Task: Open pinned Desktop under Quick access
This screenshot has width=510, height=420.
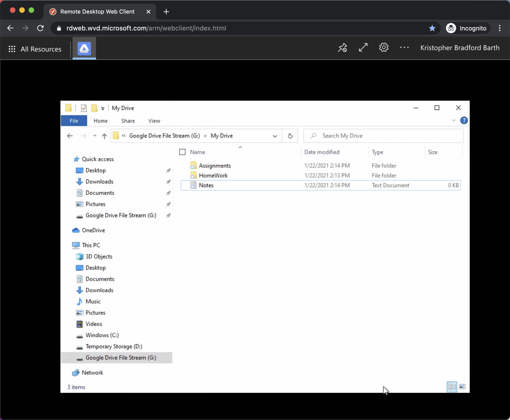Action: (96, 170)
